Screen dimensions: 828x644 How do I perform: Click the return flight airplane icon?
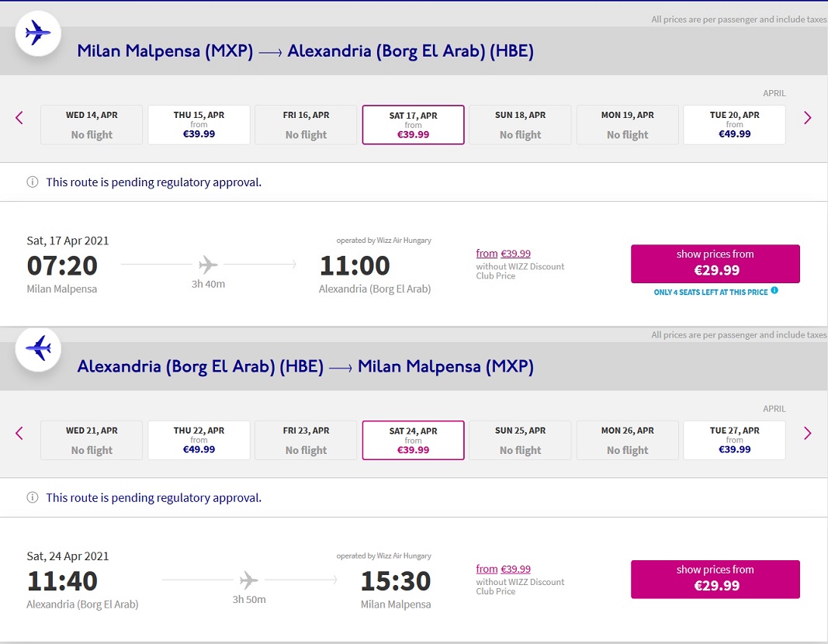click(38, 349)
